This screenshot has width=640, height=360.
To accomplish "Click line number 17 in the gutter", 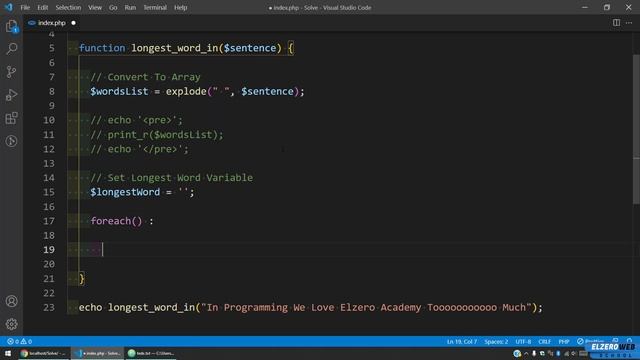I will [49, 221].
